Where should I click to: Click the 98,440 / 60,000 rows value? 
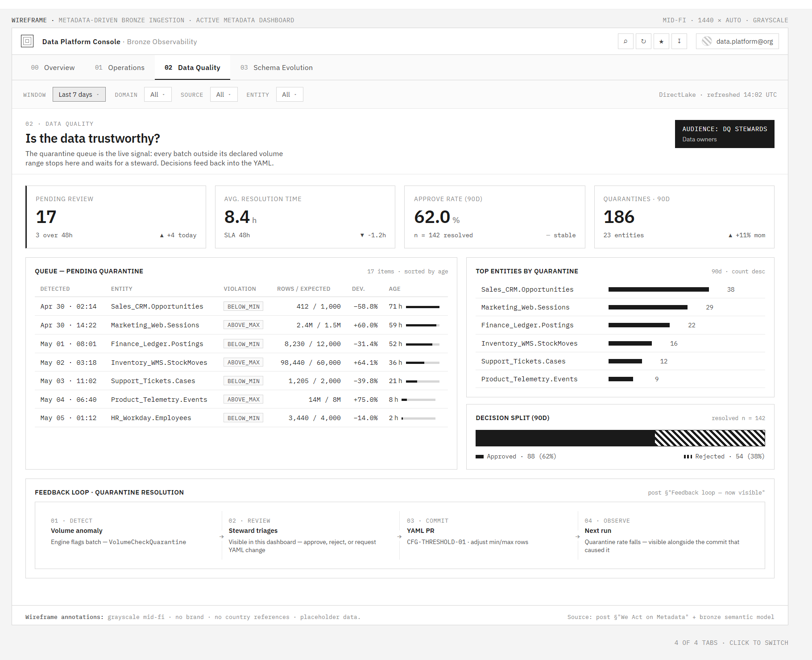(311, 363)
